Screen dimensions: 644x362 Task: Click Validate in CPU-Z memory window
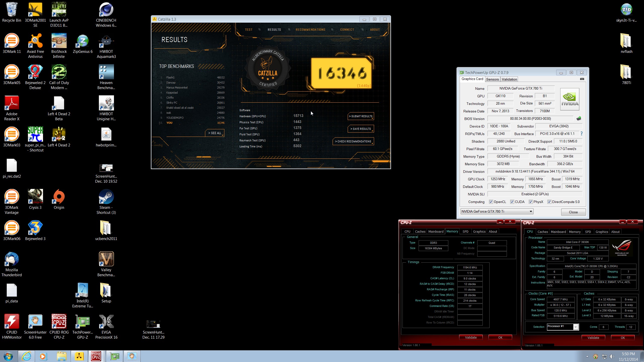pyautogui.click(x=471, y=337)
